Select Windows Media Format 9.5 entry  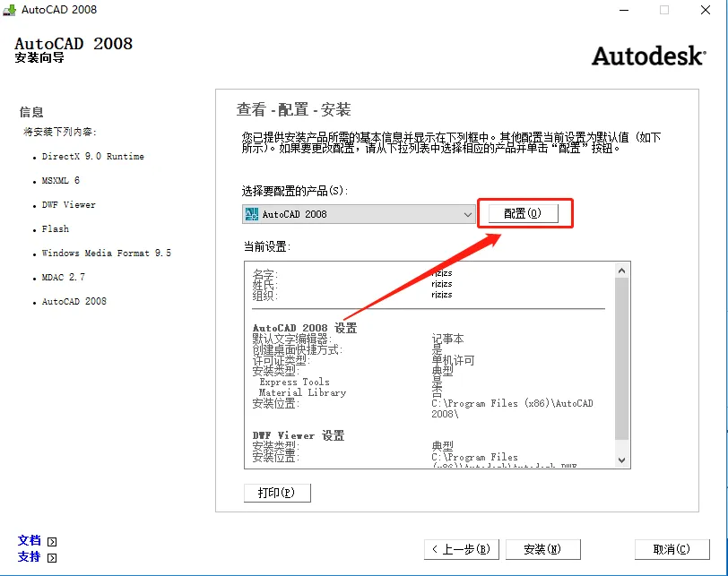[107, 253]
